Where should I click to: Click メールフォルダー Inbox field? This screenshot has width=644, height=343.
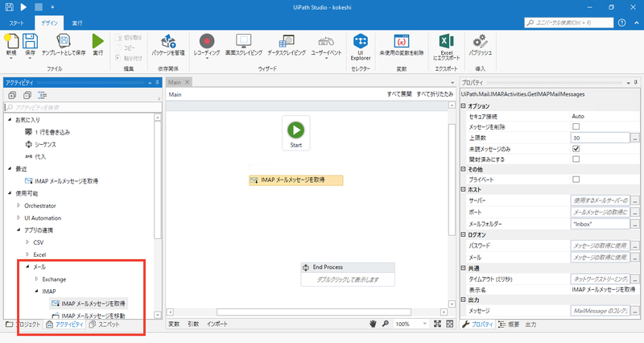[600, 224]
